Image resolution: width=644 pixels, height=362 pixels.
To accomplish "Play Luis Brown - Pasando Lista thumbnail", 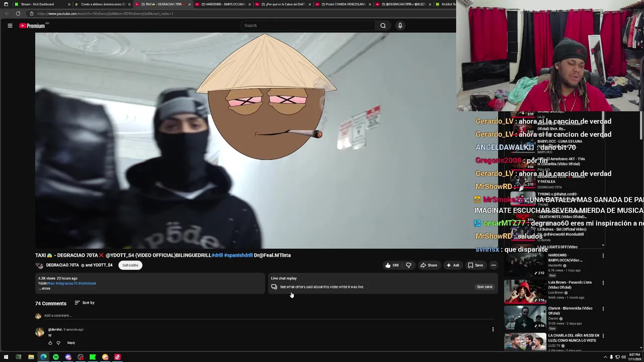I will 525,292.
